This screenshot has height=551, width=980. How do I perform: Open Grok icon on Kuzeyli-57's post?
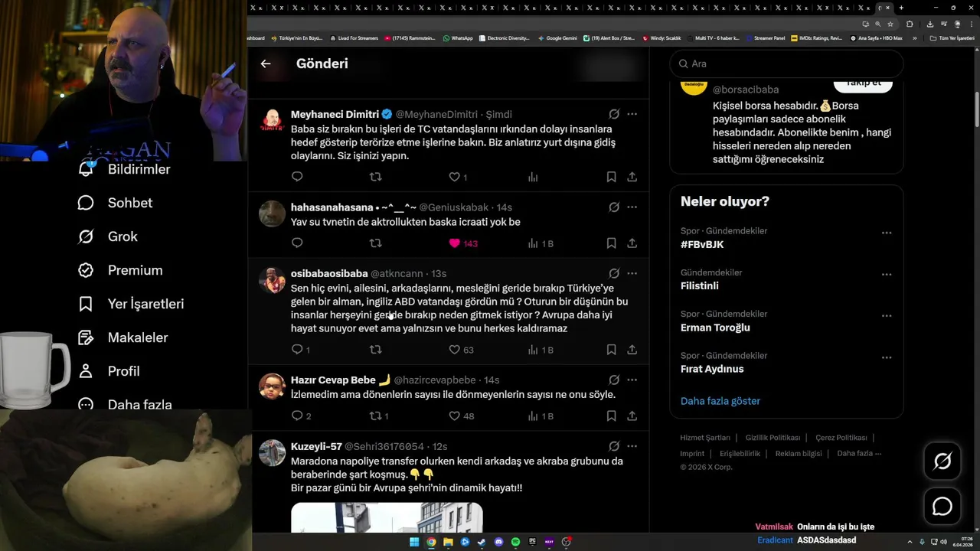pos(614,446)
